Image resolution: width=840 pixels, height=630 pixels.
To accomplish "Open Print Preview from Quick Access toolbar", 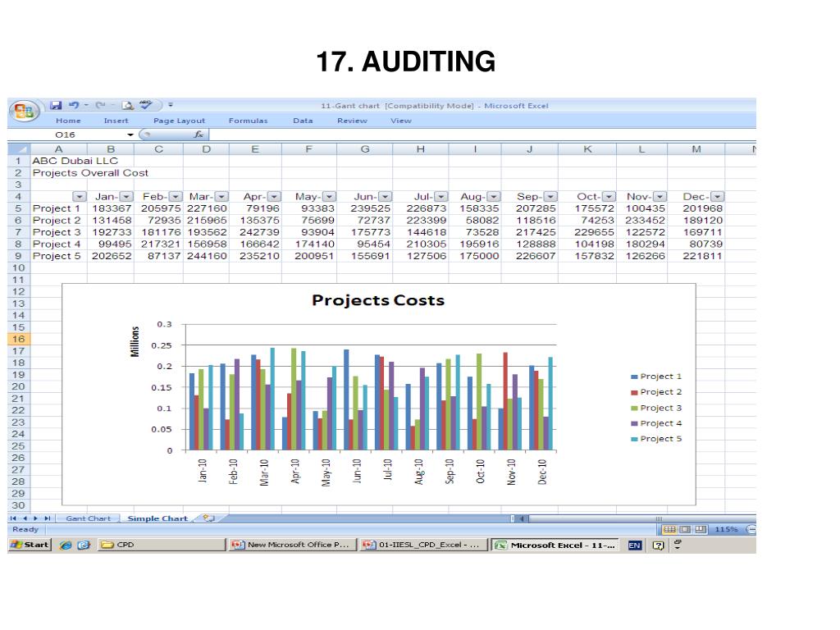I will coord(127,105).
